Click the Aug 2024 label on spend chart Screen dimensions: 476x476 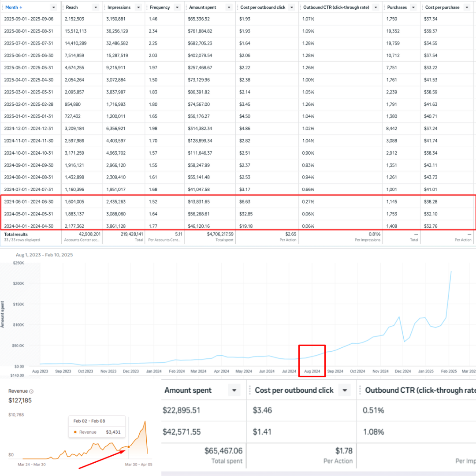coord(312,372)
